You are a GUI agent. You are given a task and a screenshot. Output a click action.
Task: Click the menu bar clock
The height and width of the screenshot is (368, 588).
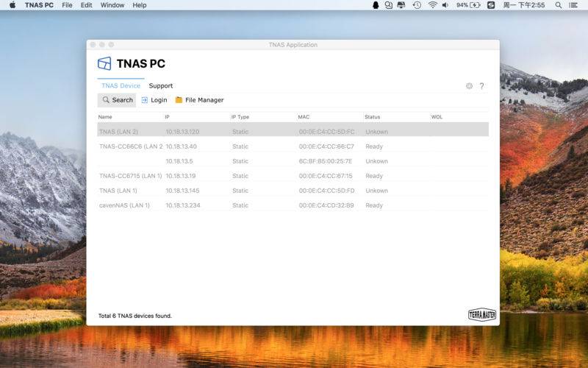click(524, 5)
